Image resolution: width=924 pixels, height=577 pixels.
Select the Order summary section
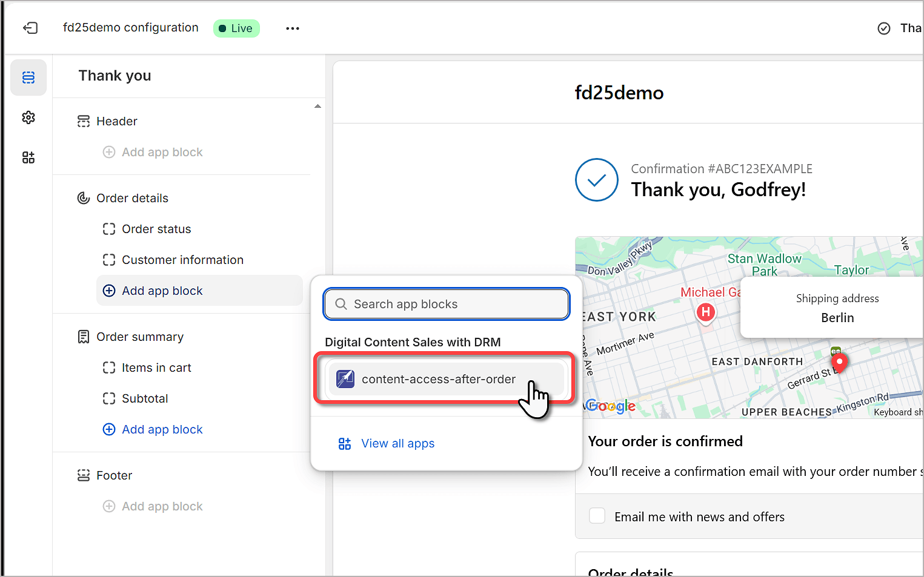pos(140,337)
